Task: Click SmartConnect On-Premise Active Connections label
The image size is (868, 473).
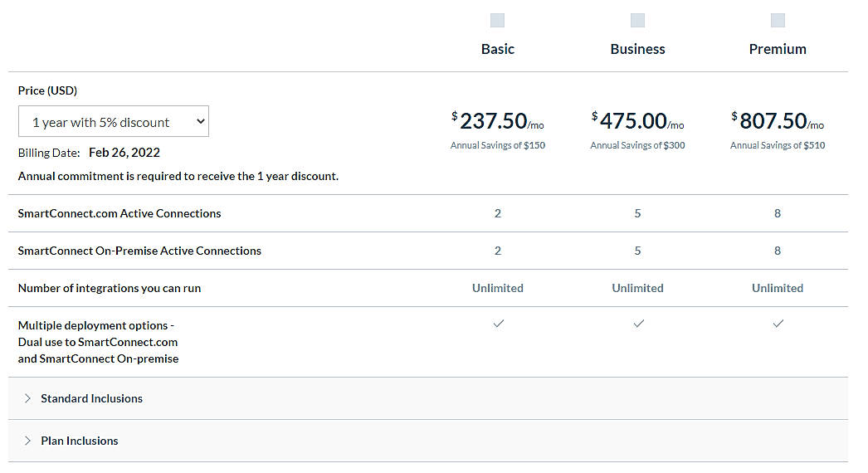Action: click(x=139, y=251)
